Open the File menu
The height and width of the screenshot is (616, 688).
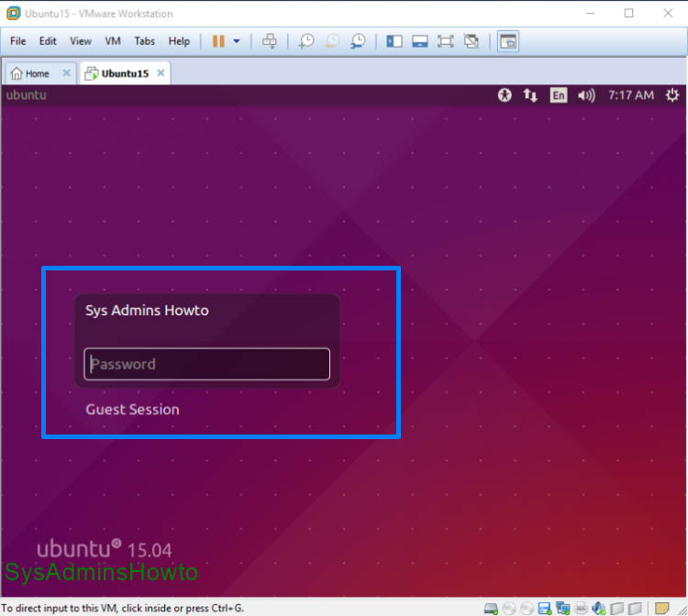(18, 40)
